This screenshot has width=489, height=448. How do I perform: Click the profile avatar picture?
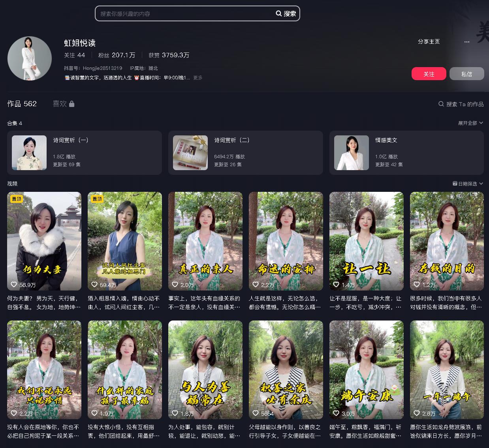(x=30, y=58)
